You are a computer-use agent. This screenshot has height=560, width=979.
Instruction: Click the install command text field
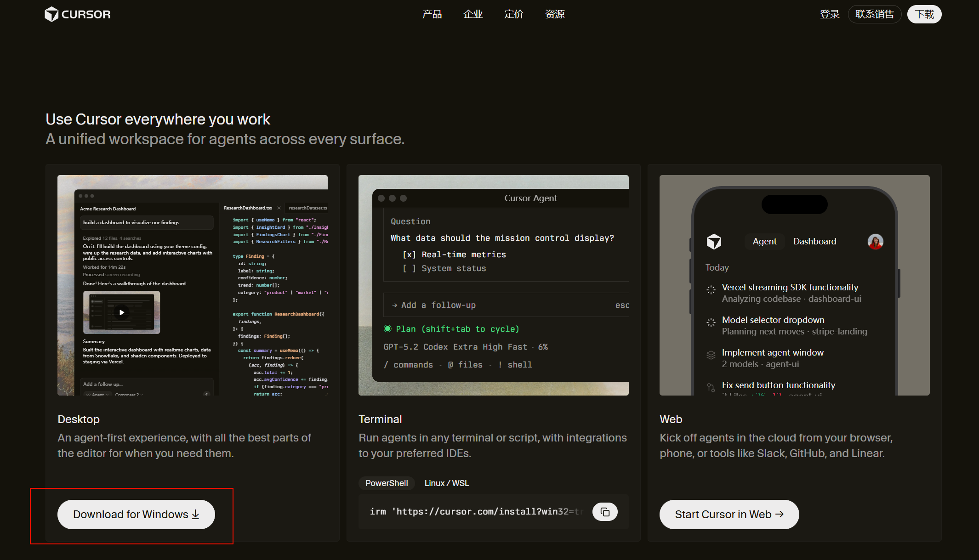tap(476, 512)
